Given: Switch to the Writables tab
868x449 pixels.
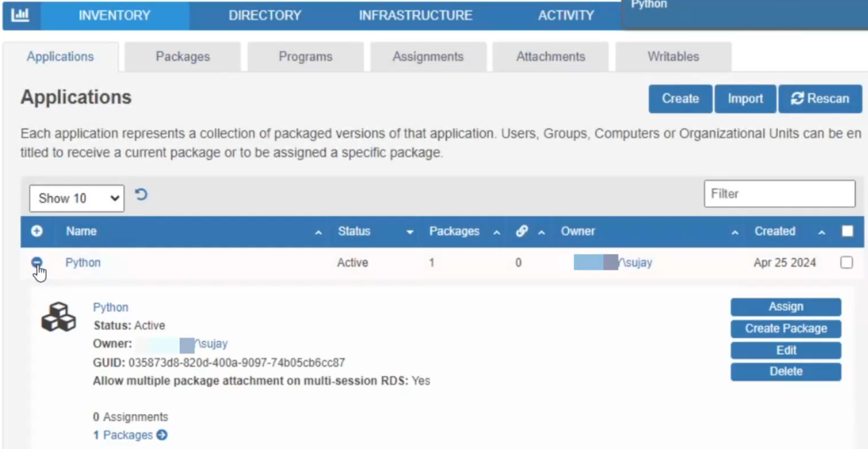Looking at the screenshot, I should tap(672, 56).
